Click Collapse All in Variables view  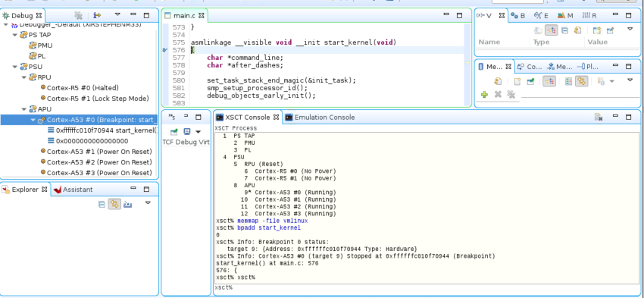(564, 30)
